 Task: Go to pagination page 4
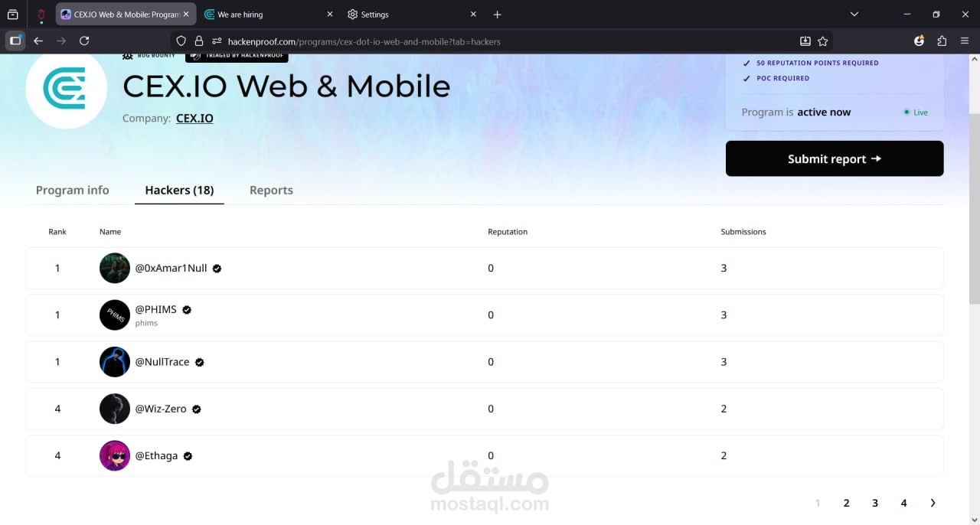click(x=903, y=503)
